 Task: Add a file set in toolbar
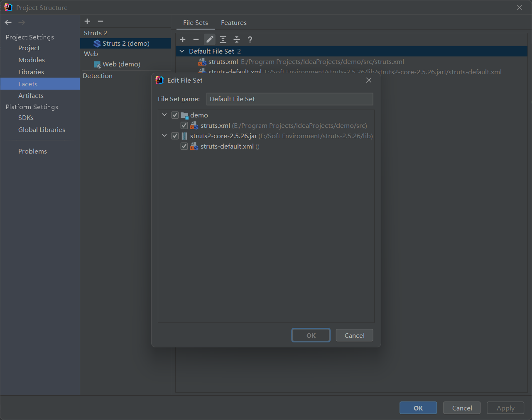[183, 39]
